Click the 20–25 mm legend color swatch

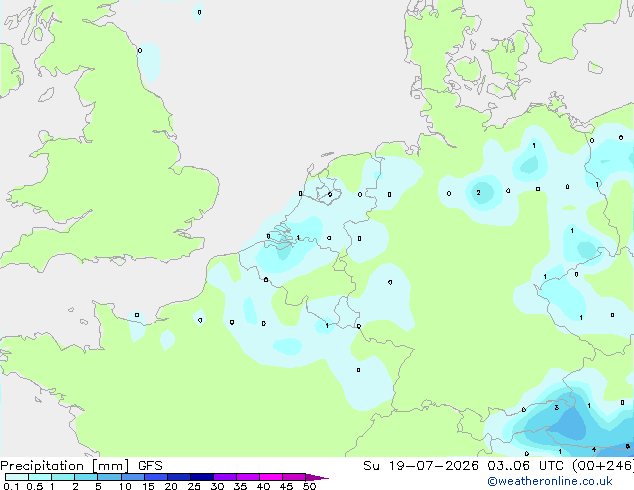178,477
